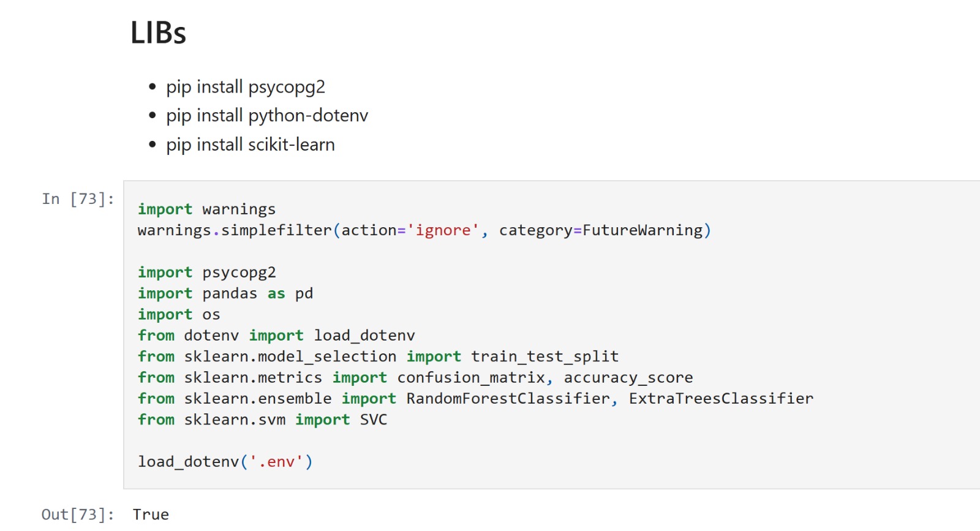Click the Out[73] True output
The width and height of the screenshot is (980, 531).
[151, 514]
